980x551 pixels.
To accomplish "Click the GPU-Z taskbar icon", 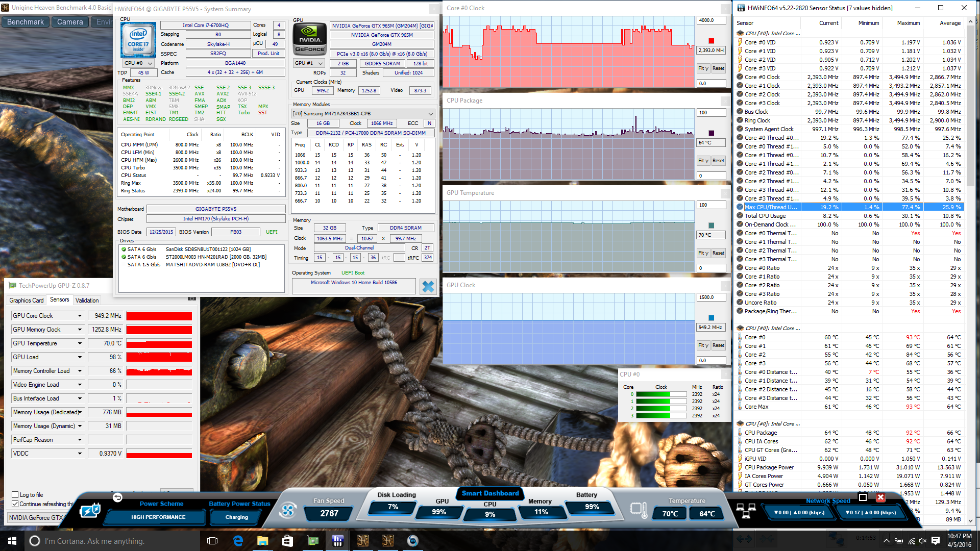I will coord(313,541).
